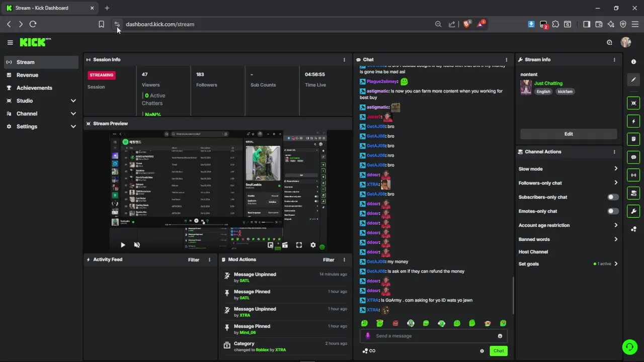Toggle the chat bubble widget icon
644x362 pixels.
[633, 157]
